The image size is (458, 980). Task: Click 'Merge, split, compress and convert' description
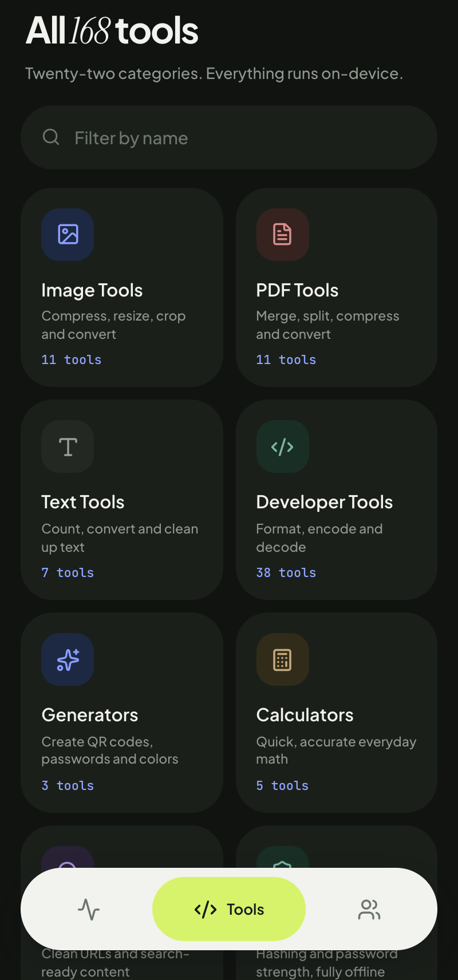pyautogui.click(x=327, y=325)
